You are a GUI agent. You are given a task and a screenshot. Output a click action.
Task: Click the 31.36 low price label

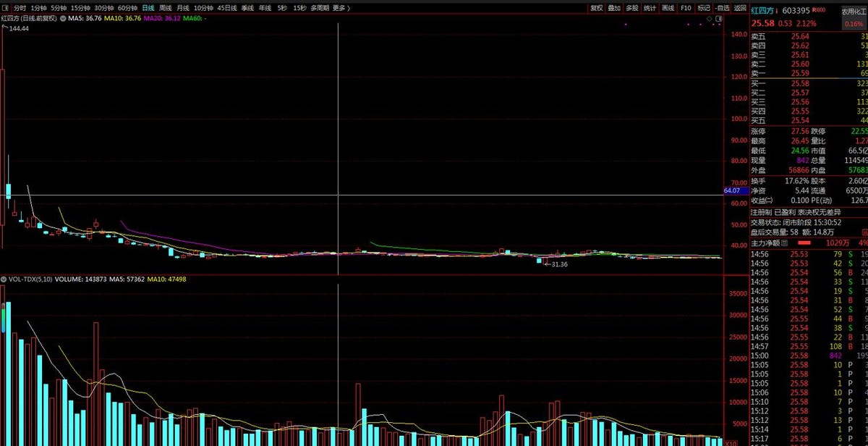pos(558,265)
